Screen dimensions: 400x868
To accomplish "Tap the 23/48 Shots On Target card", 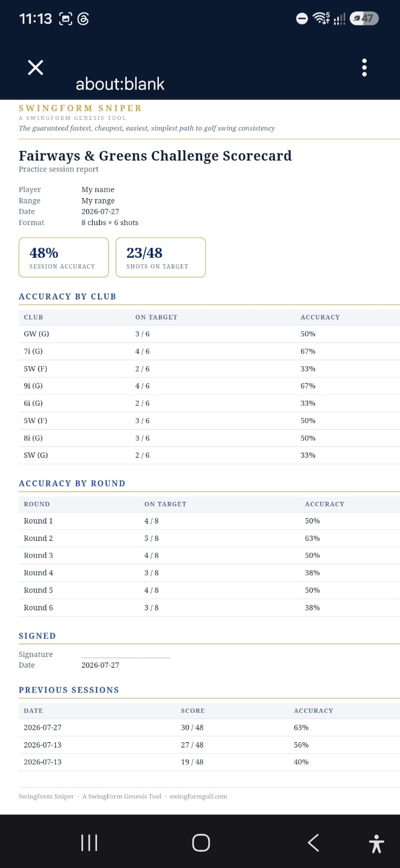I will tap(161, 257).
